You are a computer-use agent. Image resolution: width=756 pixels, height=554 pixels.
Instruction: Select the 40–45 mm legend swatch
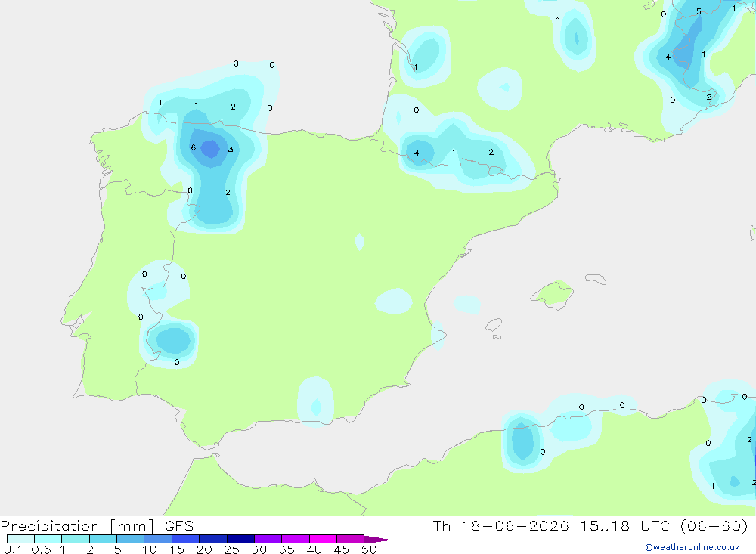(323, 539)
